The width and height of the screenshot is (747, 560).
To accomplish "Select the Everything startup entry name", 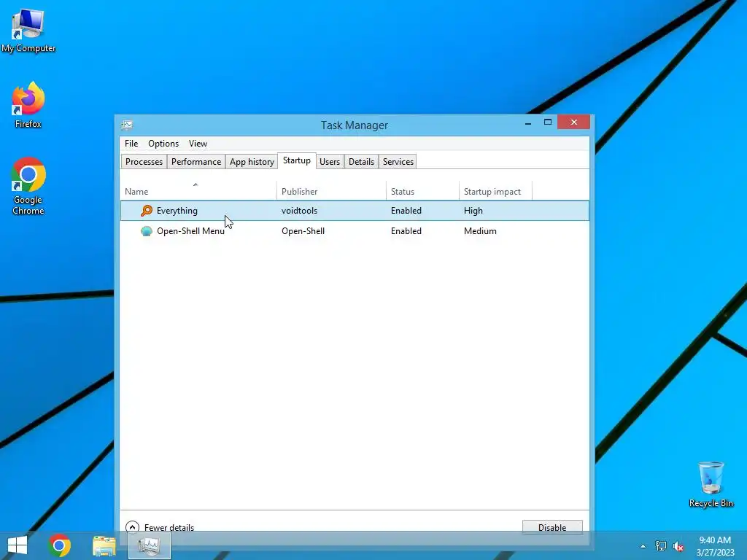I will click(x=177, y=211).
